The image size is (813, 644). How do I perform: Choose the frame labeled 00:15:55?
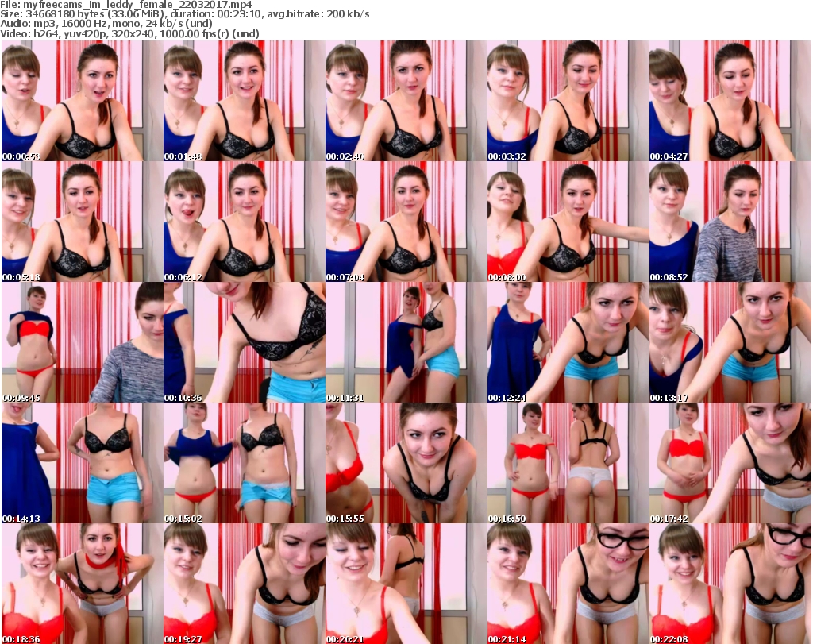(406, 462)
